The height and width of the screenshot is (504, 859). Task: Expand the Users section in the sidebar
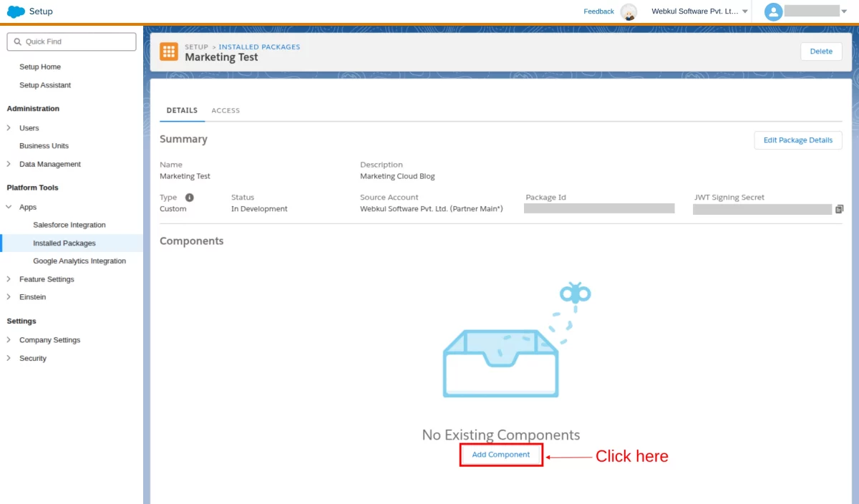tap(9, 128)
